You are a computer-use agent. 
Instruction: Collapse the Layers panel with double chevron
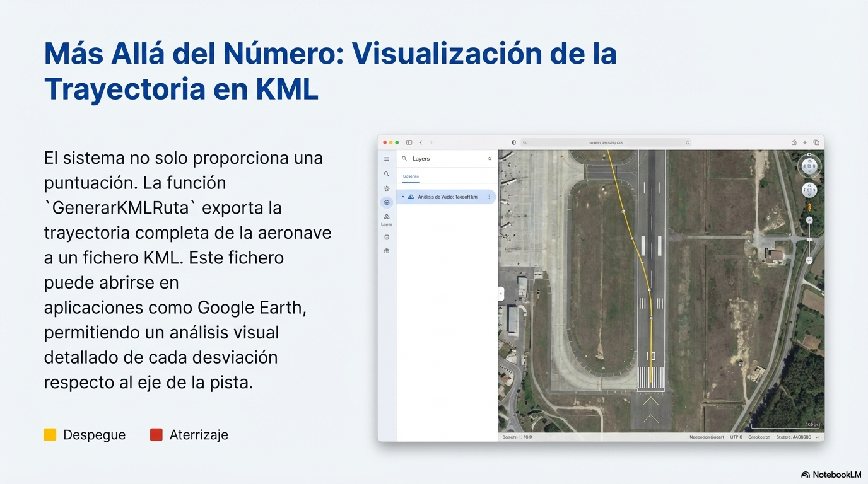coord(490,159)
